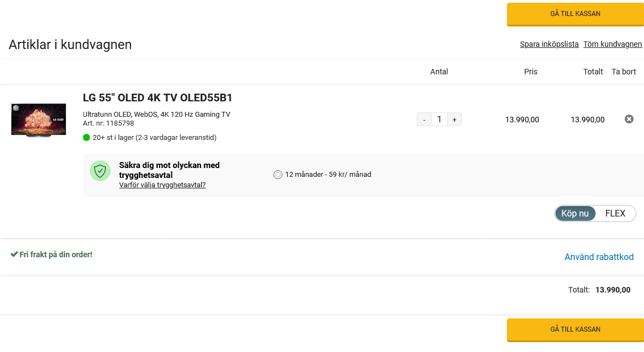Viewport: 644px width, 352px height.
Task: Click the 'Fri frakt på din order!' checkmark icon
Action: tap(14, 254)
